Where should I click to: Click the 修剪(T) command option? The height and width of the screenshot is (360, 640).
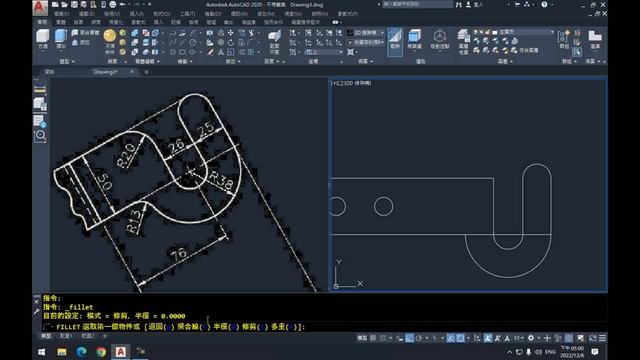tap(255, 327)
